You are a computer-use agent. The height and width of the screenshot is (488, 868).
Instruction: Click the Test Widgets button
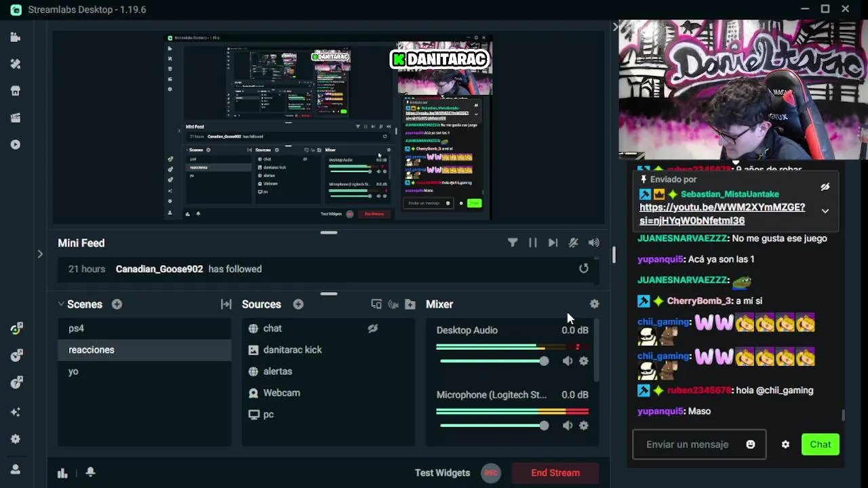point(442,473)
